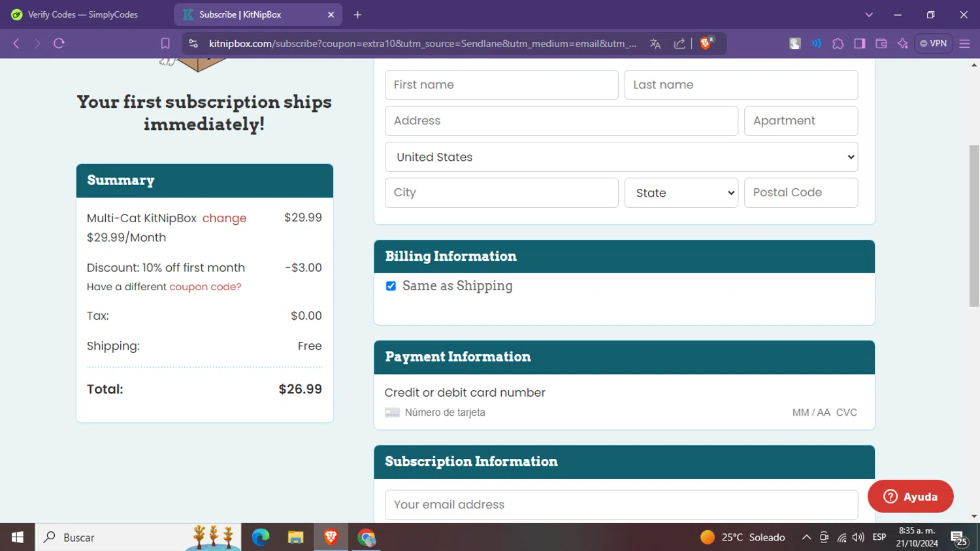Click the address bar URL
Screen dimensions: 980x551
coord(422,43)
